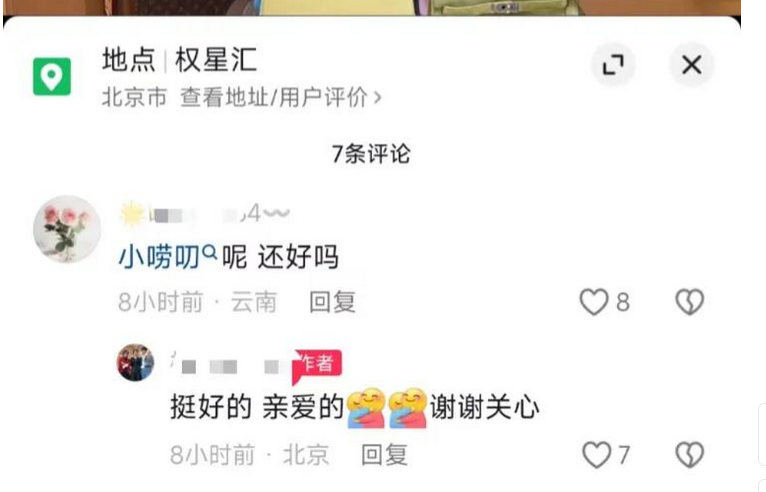Dislike the 还好吗 comment
This screenshot has width=766, height=492.
click(x=689, y=302)
